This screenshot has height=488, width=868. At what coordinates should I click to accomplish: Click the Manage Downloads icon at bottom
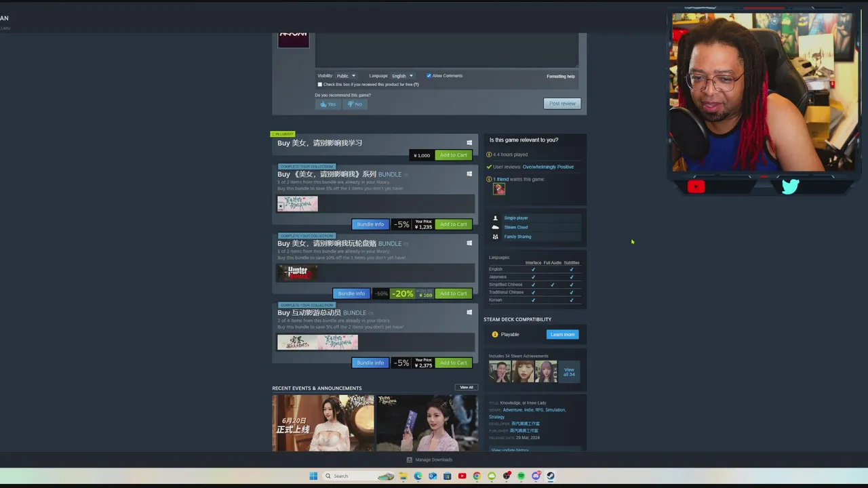409,460
